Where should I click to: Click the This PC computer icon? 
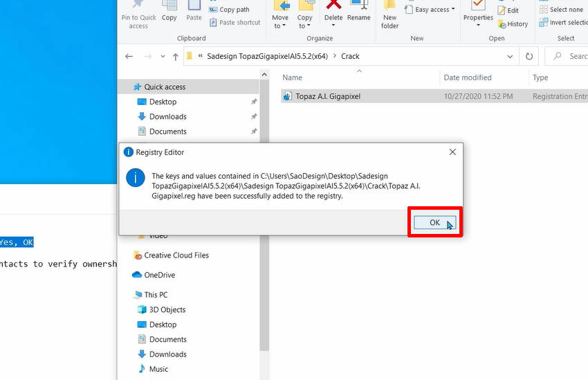click(138, 295)
